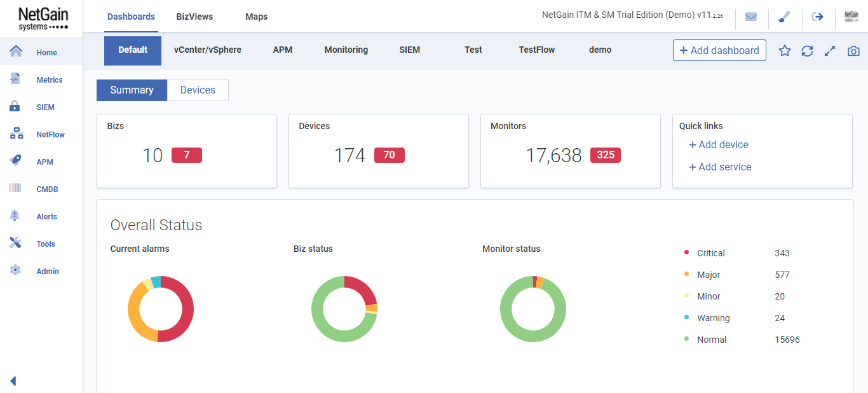Viewport: 868px width, 393px height.
Task: Click the Minor legend label
Action: (x=709, y=296)
